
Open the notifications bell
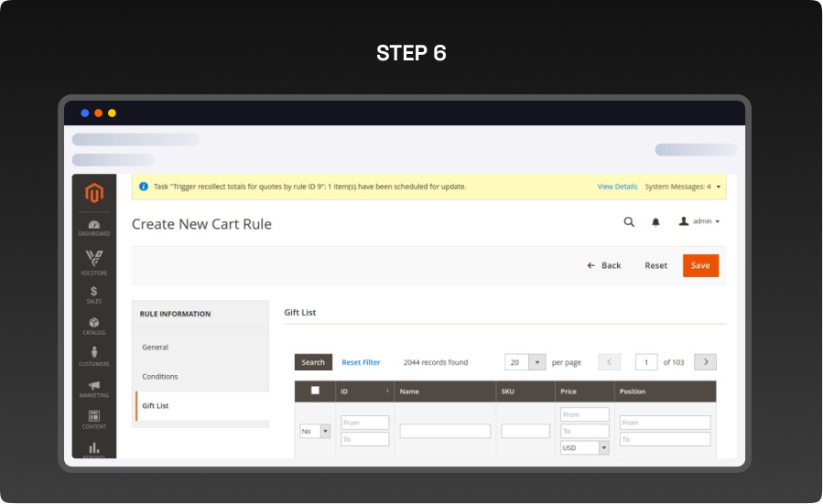(x=655, y=221)
